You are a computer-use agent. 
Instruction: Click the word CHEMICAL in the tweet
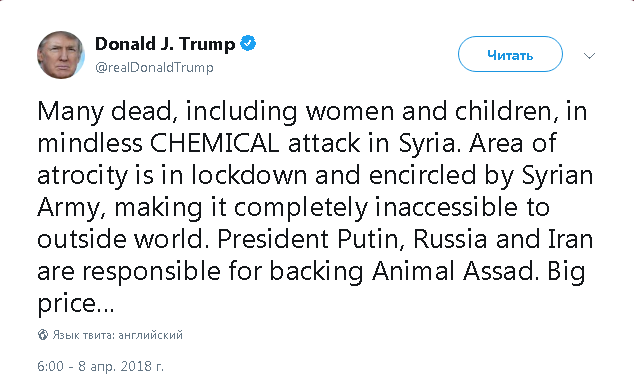(x=214, y=143)
